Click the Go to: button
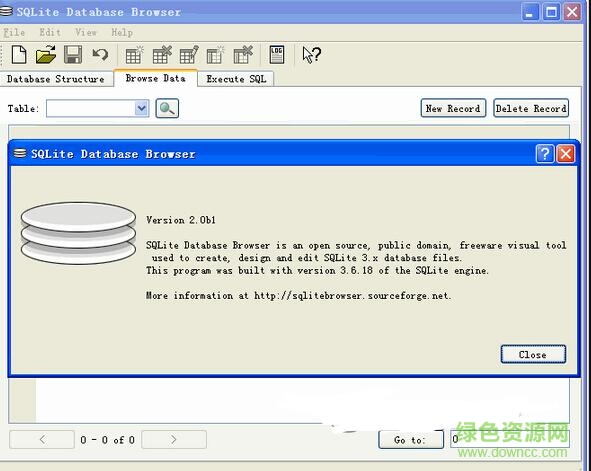 click(x=410, y=440)
